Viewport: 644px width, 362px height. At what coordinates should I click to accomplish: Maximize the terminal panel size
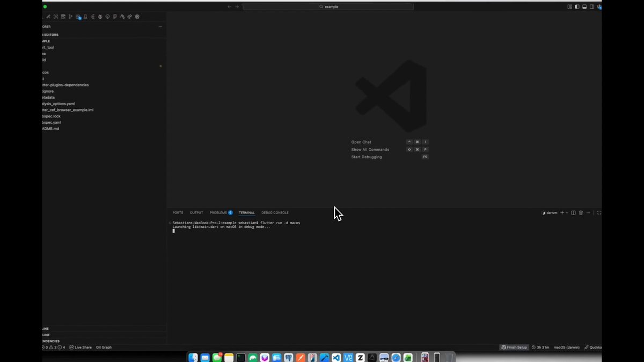599,213
